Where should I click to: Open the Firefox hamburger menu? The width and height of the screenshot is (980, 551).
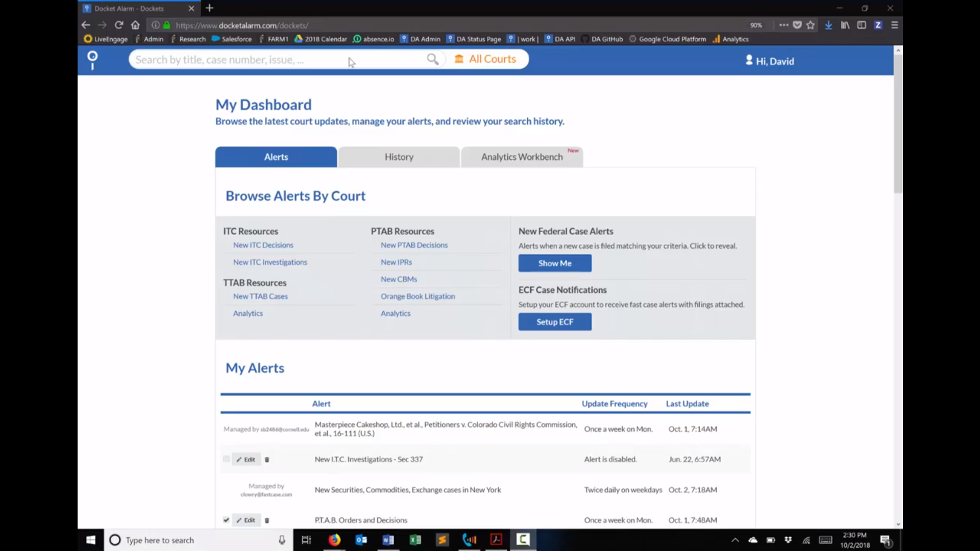pyautogui.click(x=894, y=25)
